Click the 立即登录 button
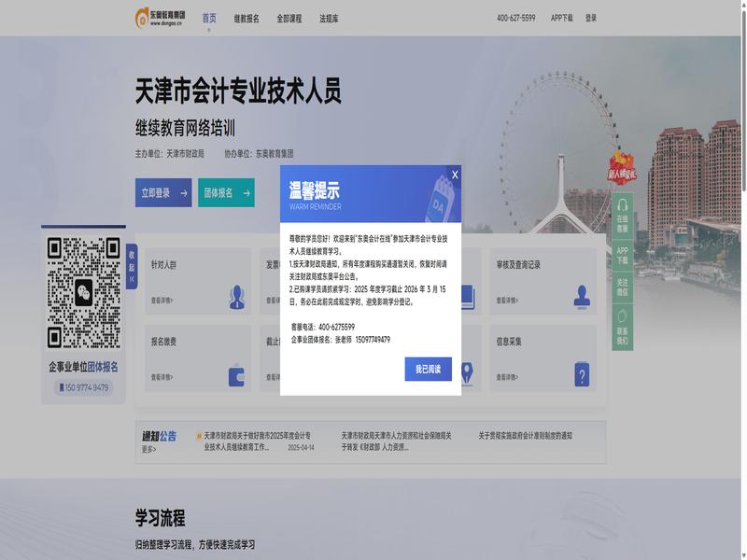The image size is (747, 560). point(163,192)
